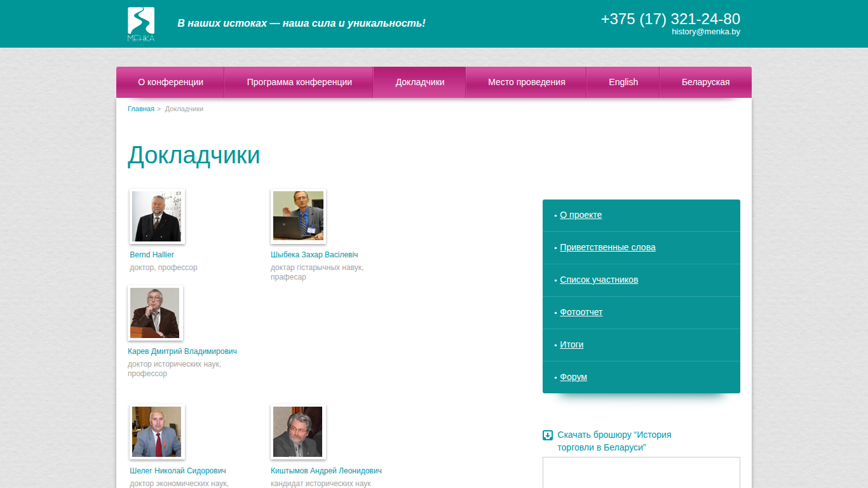The image size is (868, 488).
Task: Click the speaker name Bernd Hallier
Action: (152, 255)
